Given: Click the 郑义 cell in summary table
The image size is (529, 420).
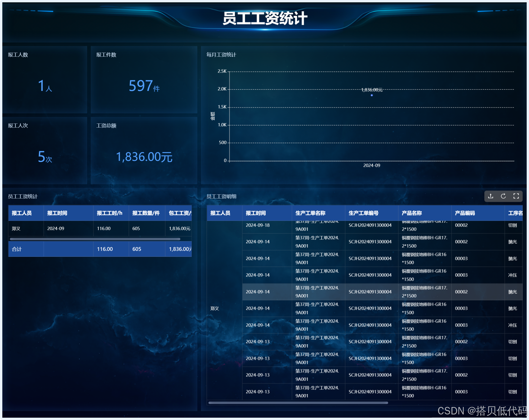Looking at the screenshot, I should [16, 229].
